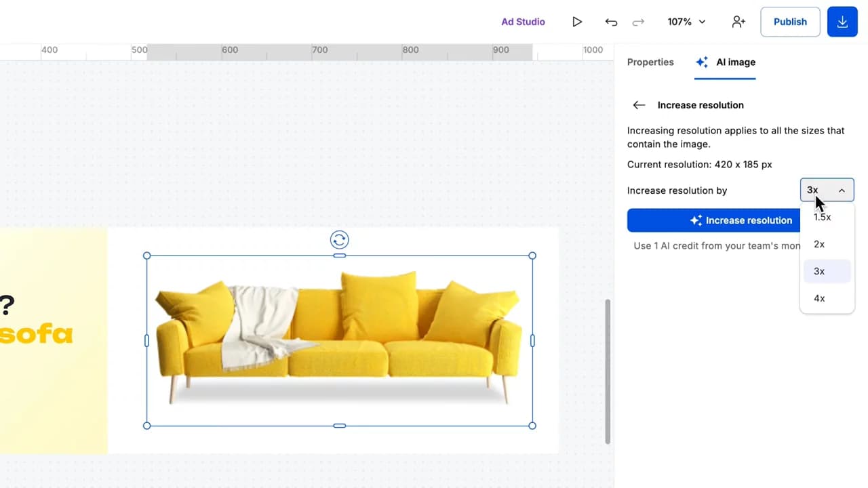The height and width of the screenshot is (488, 868).
Task: Click the AI image sparkle icon
Action: coord(702,62)
